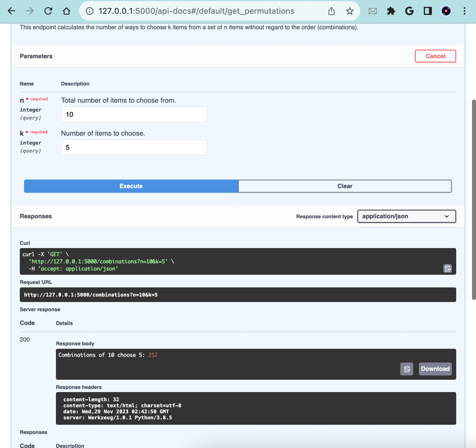This screenshot has width=476, height=448.
Task: View site information icon in address bar
Action: click(x=90, y=11)
